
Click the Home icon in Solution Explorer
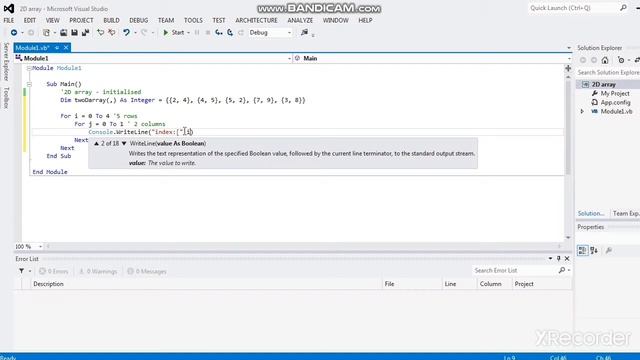coord(605,60)
